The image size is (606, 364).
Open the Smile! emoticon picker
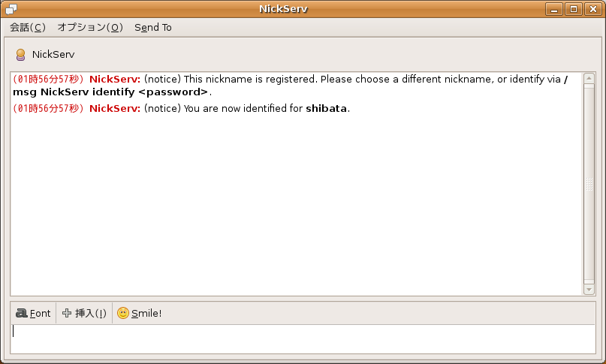(139, 313)
